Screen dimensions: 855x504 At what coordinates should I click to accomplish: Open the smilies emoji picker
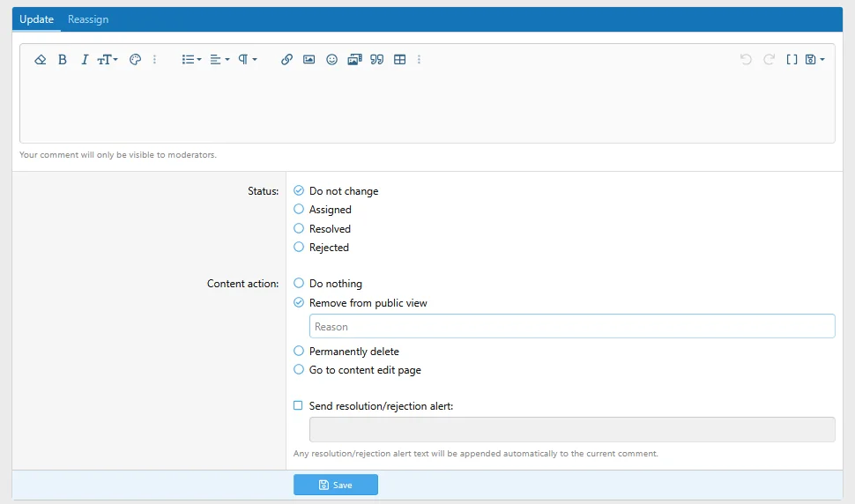tap(331, 60)
